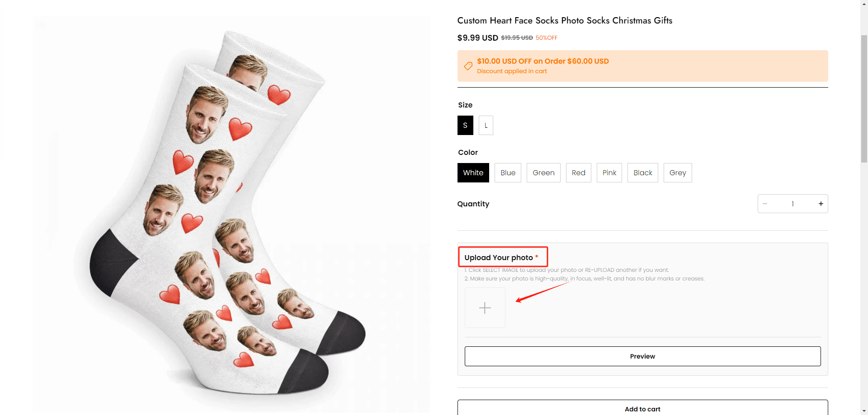
Task: Select the Grey color option
Action: pyautogui.click(x=677, y=173)
